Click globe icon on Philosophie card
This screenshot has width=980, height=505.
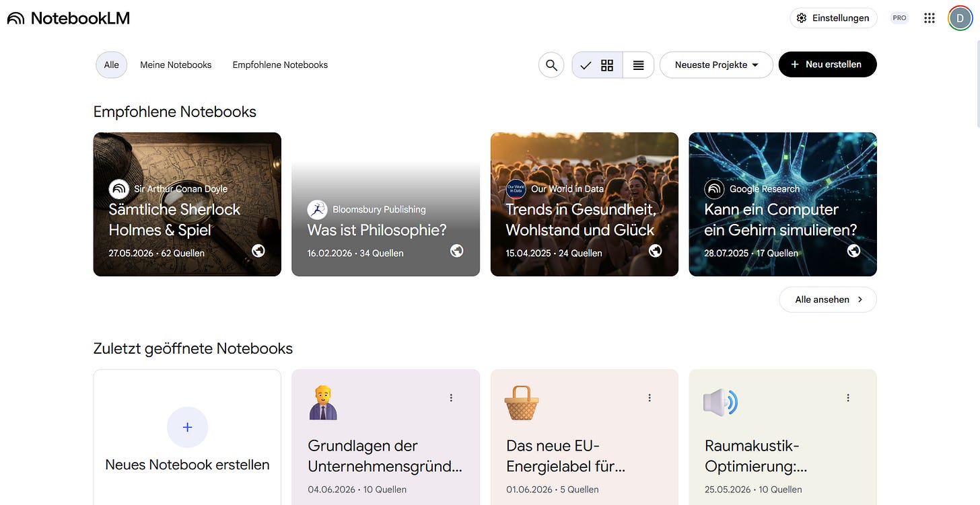click(x=457, y=251)
